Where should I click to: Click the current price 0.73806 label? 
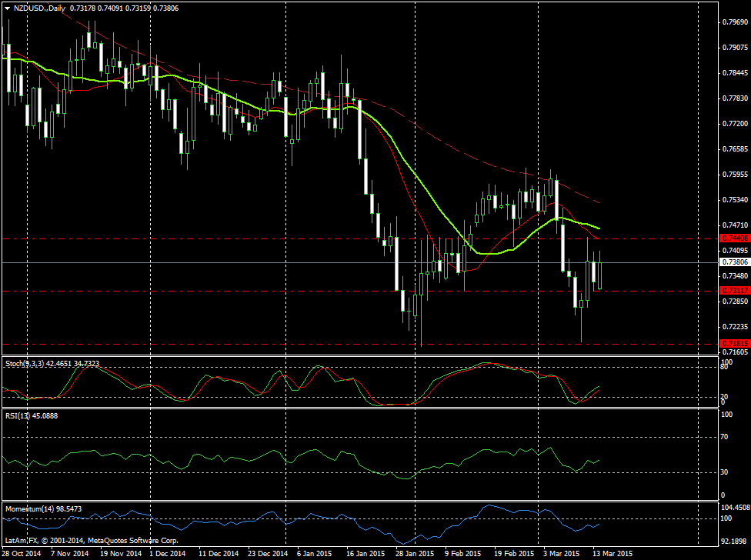coord(733,262)
